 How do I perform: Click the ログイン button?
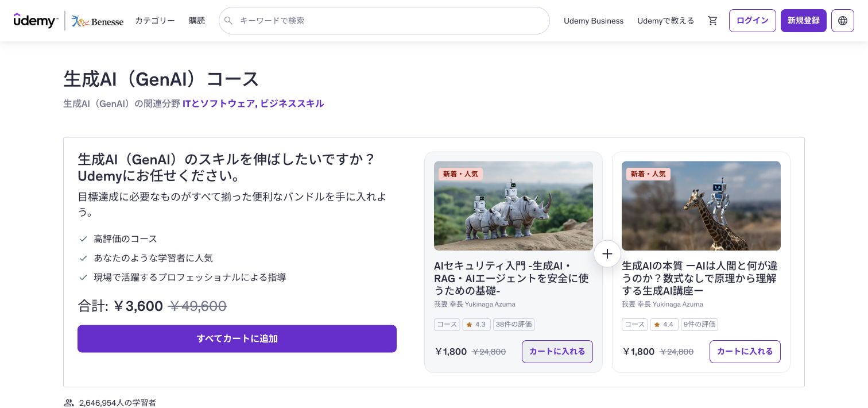click(x=752, y=21)
